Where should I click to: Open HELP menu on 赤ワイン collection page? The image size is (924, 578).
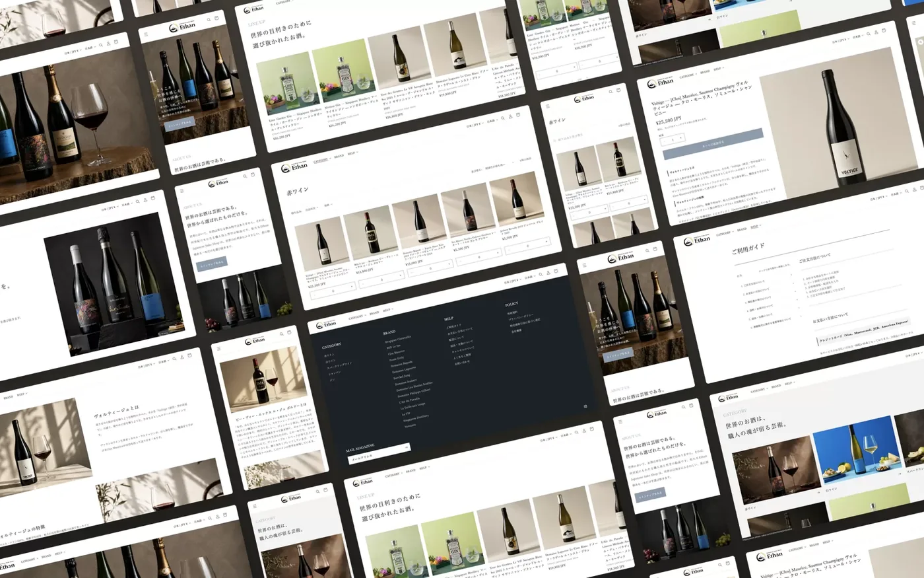click(x=352, y=153)
